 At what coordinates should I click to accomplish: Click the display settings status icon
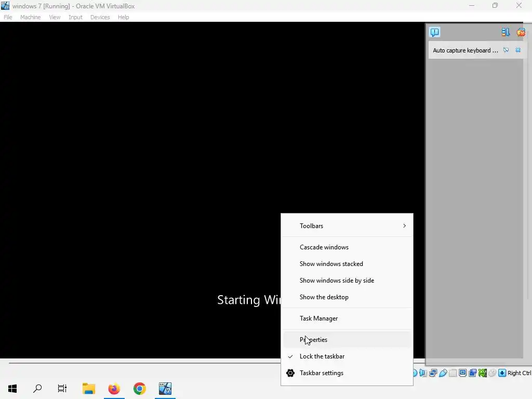tap(462, 373)
